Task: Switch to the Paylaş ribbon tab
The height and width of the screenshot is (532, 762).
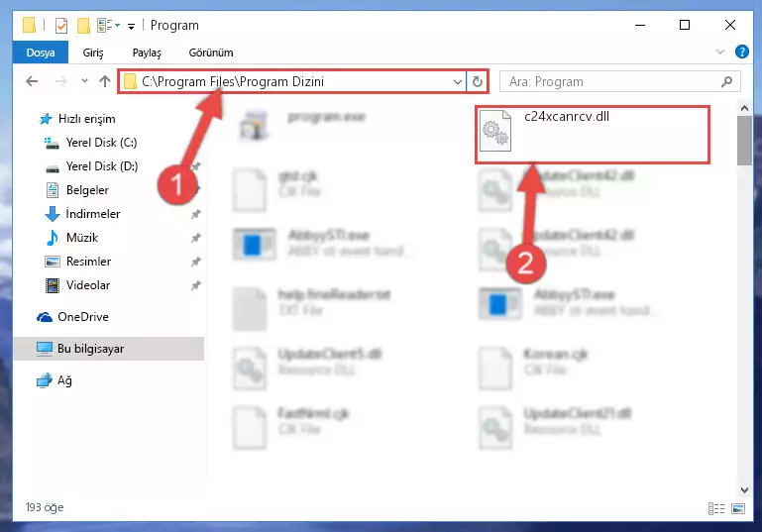Action: click(x=147, y=53)
